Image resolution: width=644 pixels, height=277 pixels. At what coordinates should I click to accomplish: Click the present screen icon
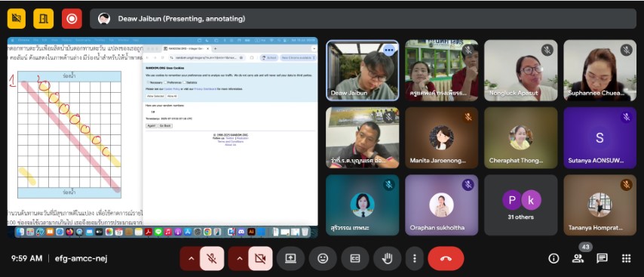(x=290, y=258)
